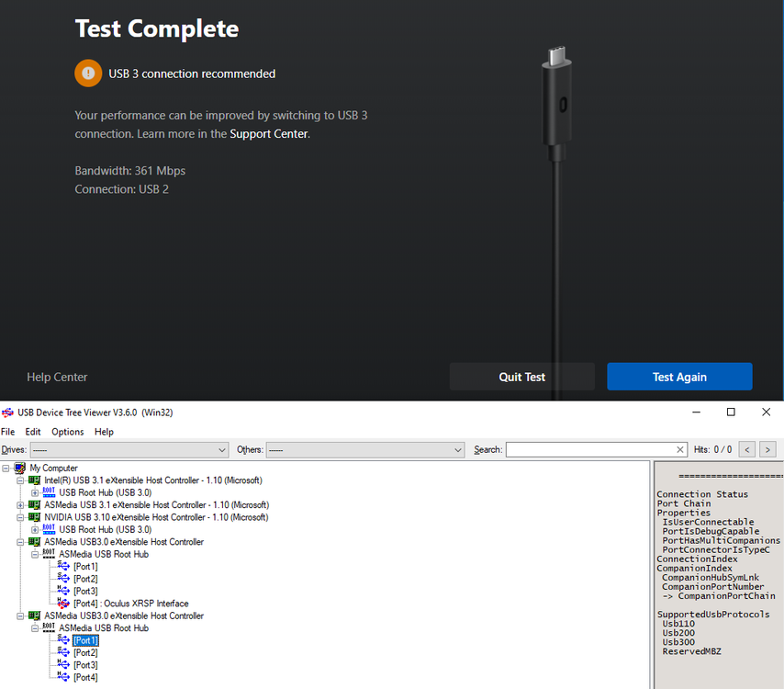Select NVIDIA USB 3.10 eXtensible Host Controller
The height and width of the screenshot is (689, 784).
pyautogui.click(x=156, y=517)
